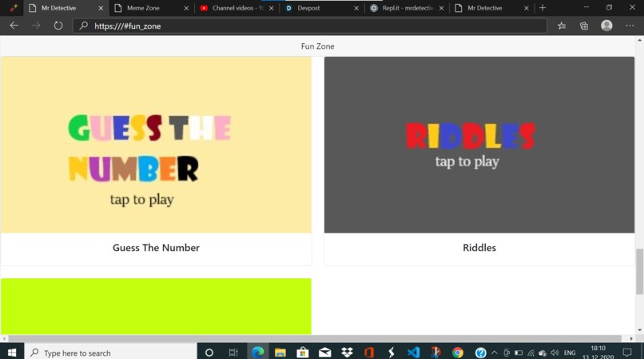Click the scroll up arrow
The height and width of the screenshot is (359, 644).
(639, 40)
